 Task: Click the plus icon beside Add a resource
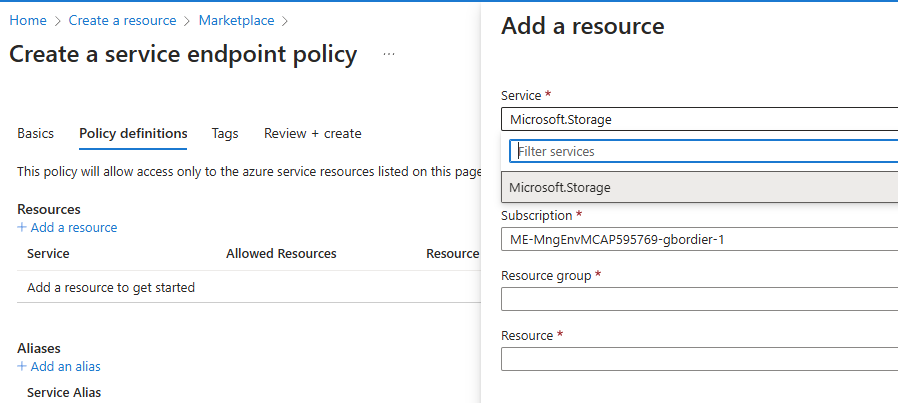(22, 227)
